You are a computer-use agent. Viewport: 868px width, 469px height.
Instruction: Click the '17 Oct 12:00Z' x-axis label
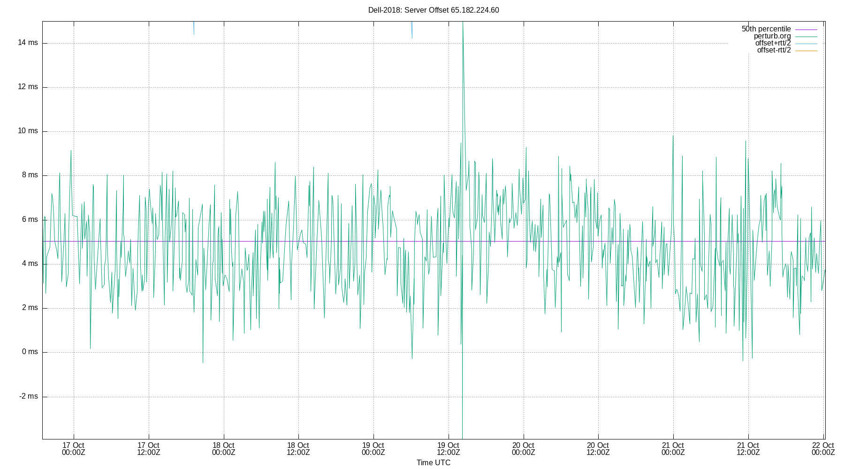[x=149, y=449]
